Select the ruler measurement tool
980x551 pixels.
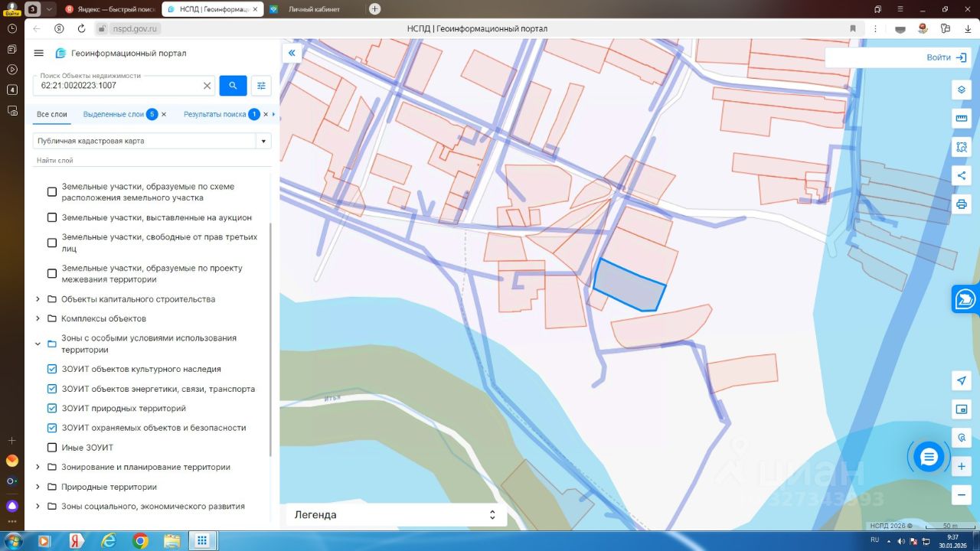[x=962, y=119]
